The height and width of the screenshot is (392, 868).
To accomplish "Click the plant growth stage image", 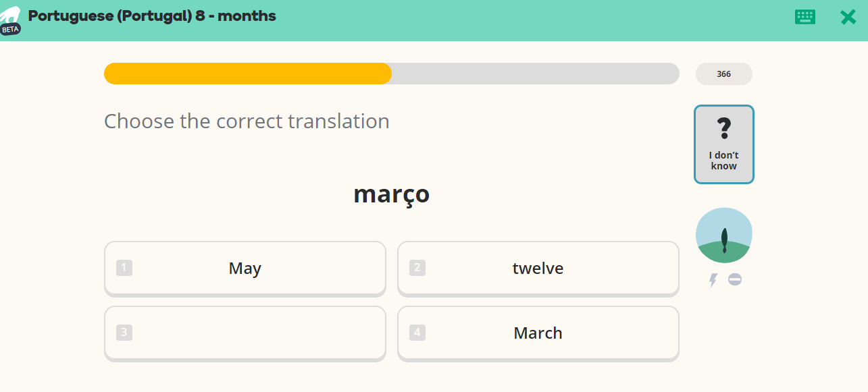I will (723, 235).
